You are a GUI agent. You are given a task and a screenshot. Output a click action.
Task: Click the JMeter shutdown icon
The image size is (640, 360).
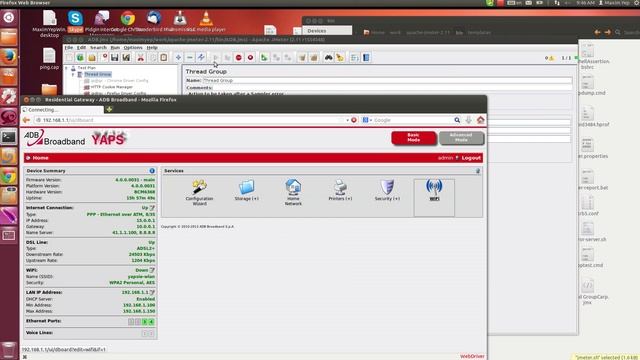click(x=250, y=58)
